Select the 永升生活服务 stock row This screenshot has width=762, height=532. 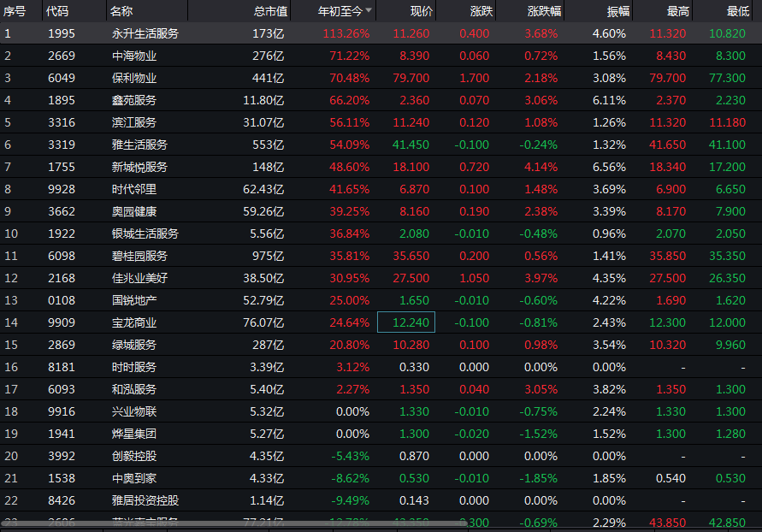145,33
